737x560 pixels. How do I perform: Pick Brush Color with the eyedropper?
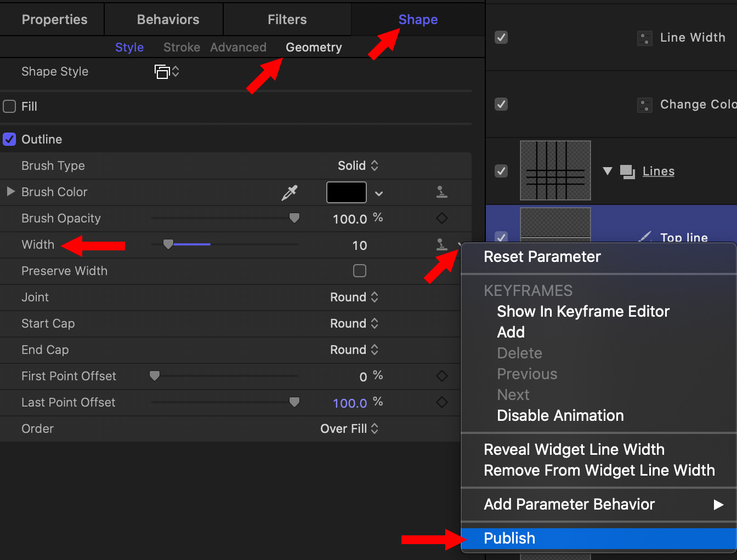pos(289,192)
